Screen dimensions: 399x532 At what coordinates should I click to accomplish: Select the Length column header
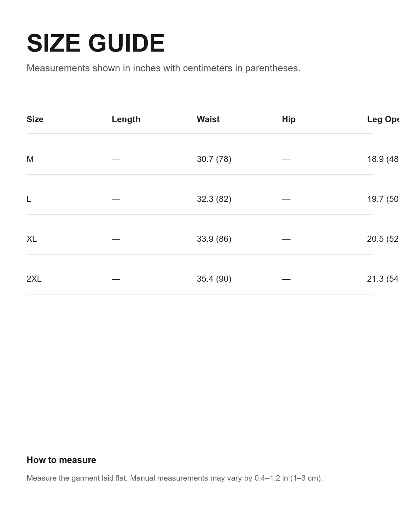click(126, 119)
